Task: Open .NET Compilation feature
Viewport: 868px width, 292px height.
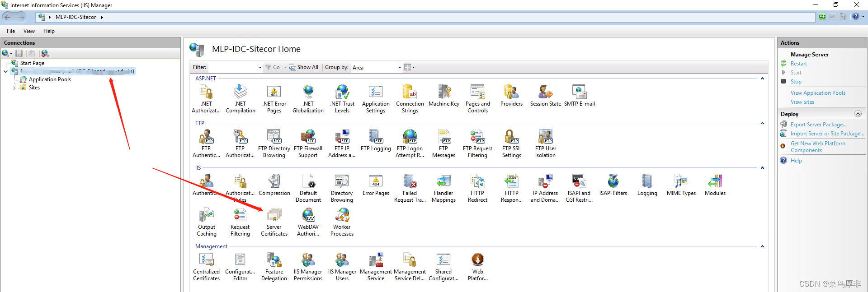Action: point(240,99)
